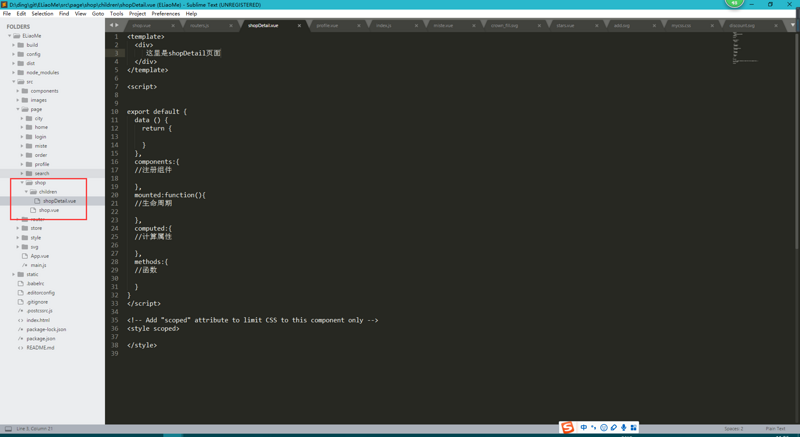Screen dimensions: 800x437
Task: Click the panel switcher icon in status bar
Action: coord(8,429)
